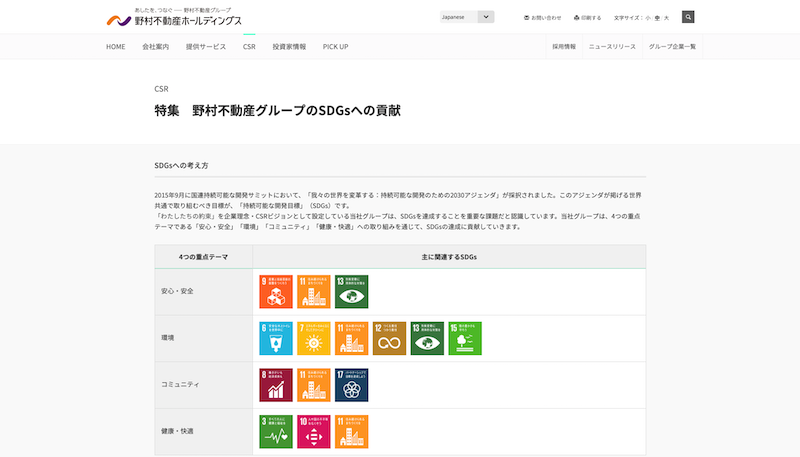Open the Japanese language dropdown
800x457 pixels.
pyautogui.click(x=467, y=17)
